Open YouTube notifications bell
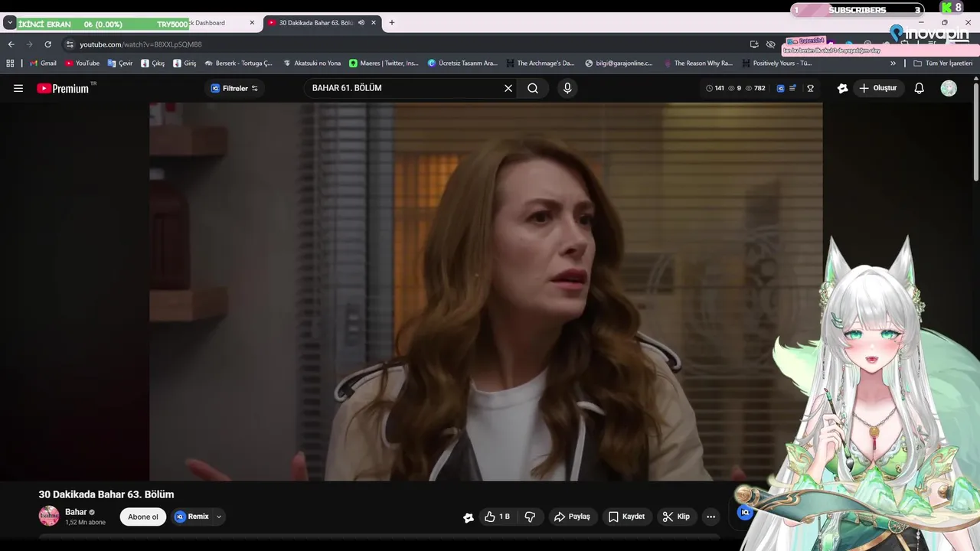The height and width of the screenshot is (551, 980). tap(919, 88)
